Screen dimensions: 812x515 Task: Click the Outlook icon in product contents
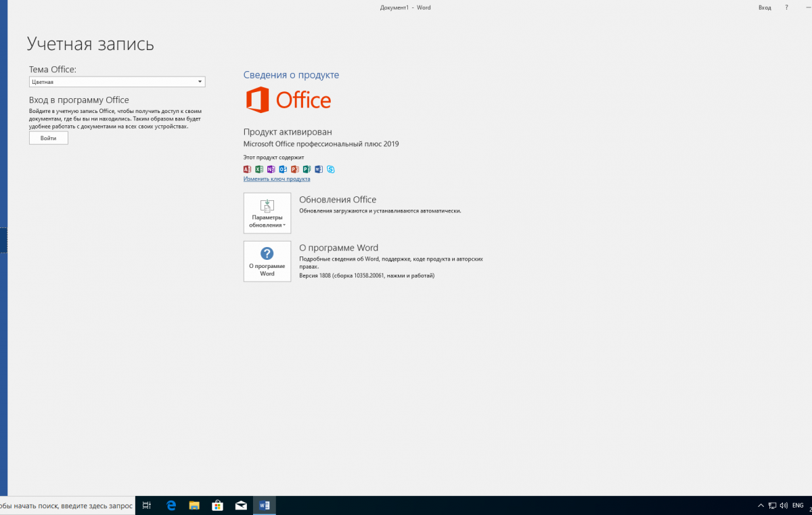(x=283, y=169)
